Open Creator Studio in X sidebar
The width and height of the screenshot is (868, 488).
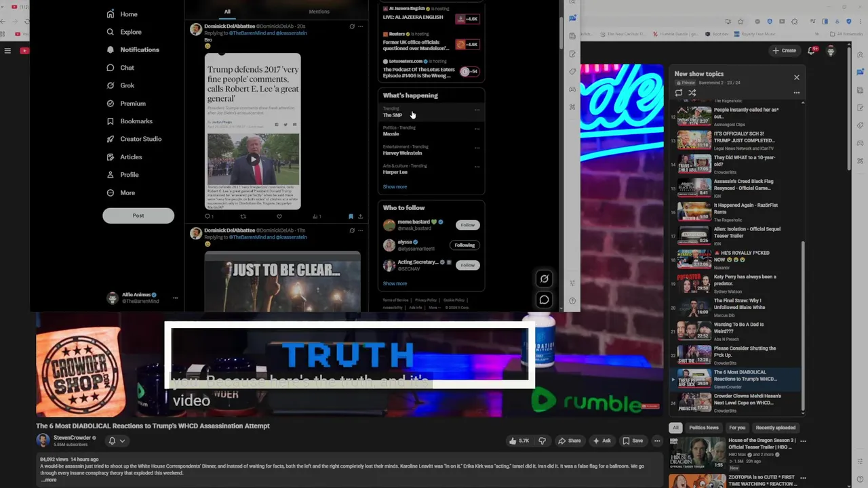pyautogui.click(x=134, y=139)
